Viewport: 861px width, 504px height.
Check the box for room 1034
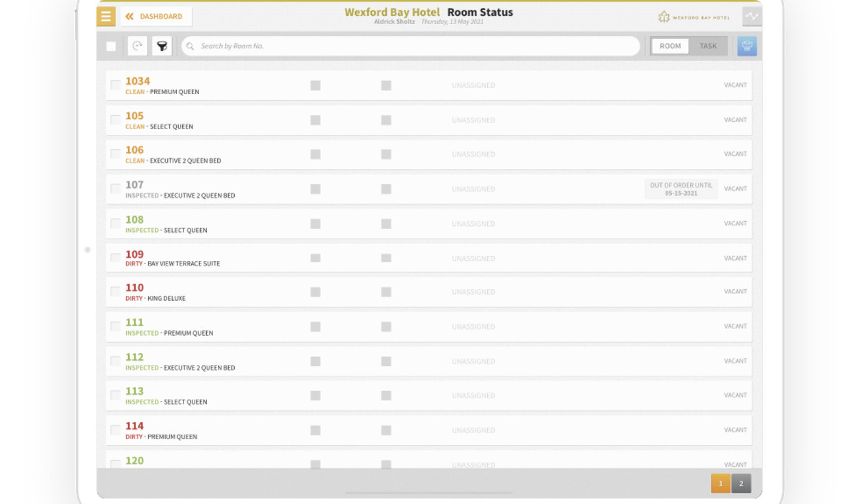click(x=115, y=85)
